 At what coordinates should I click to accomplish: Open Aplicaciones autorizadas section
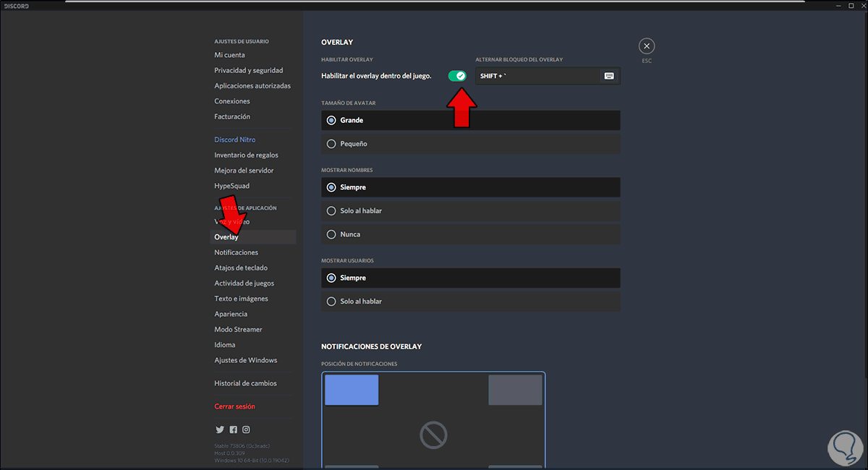click(253, 85)
